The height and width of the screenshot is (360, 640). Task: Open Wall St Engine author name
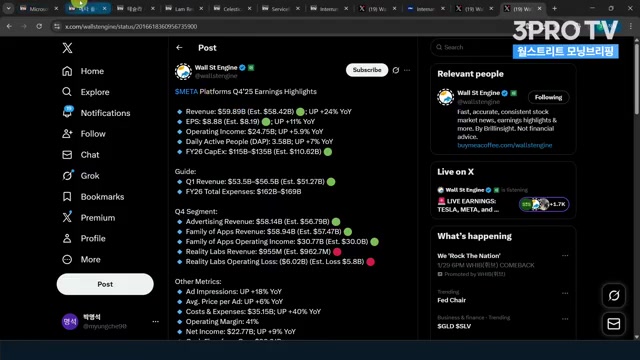click(x=216, y=68)
